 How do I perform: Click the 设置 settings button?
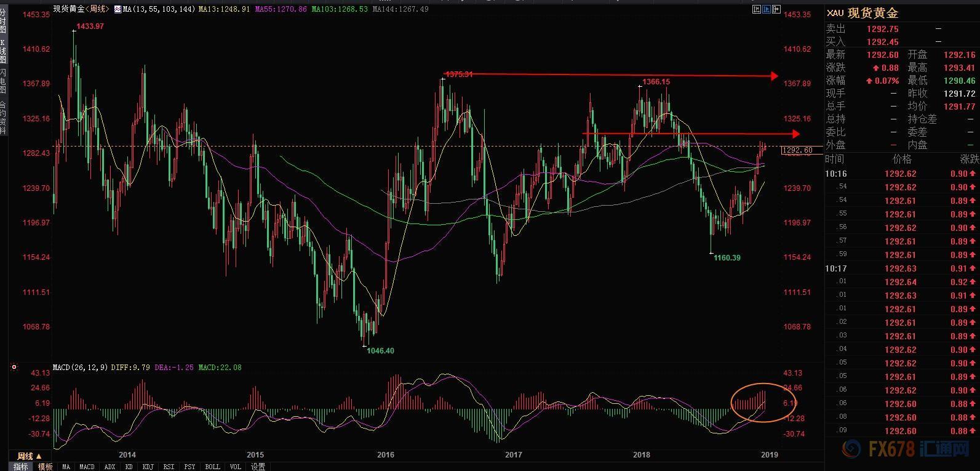[x=258, y=467]
